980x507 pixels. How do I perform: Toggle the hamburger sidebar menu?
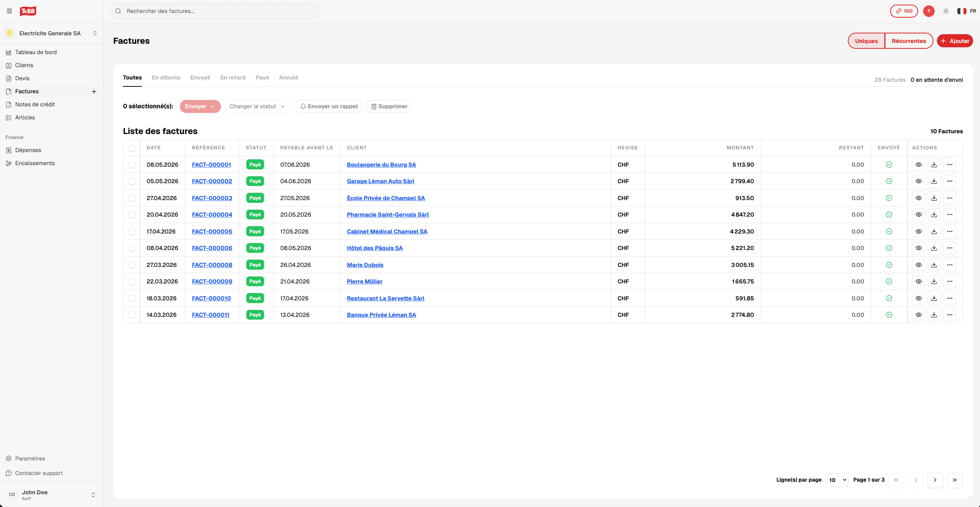pos(9,11)
